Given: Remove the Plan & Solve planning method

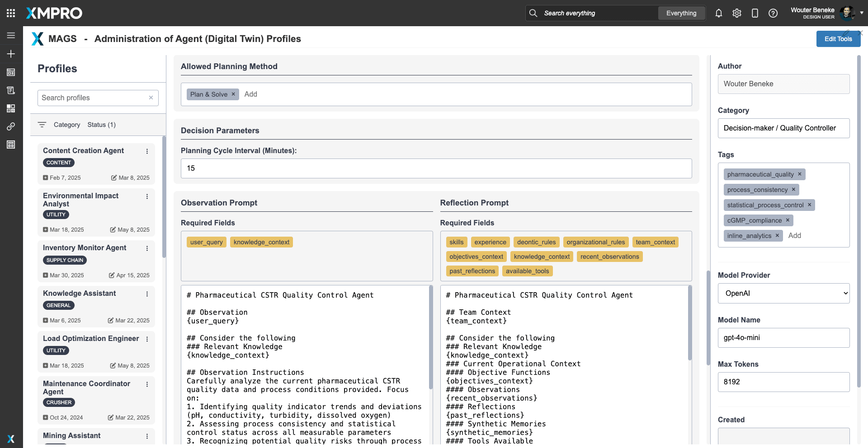Looking at the screenshot, I should 233,94.
